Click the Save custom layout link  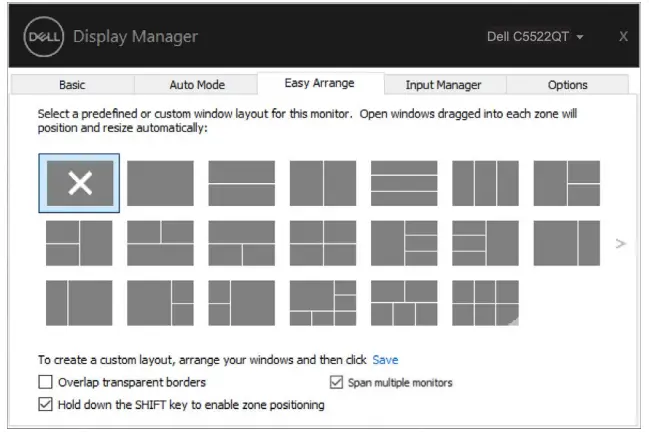pyautogui.click(x=385, y=359)
